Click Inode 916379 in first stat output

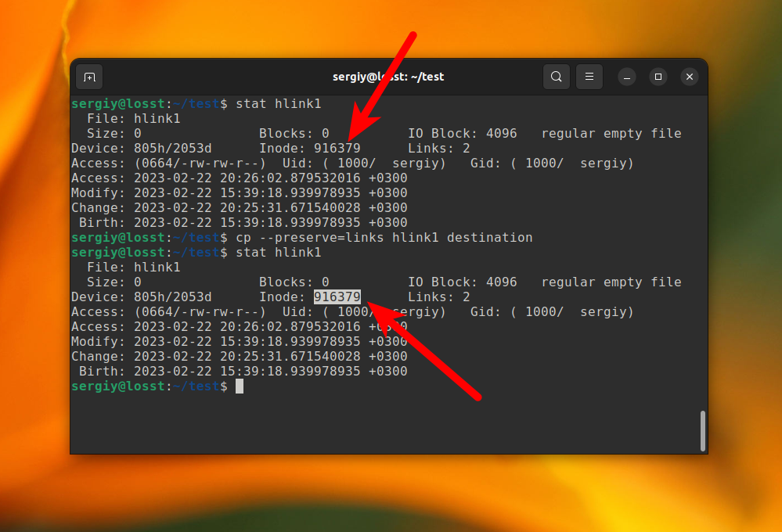[x=337, y=149]
